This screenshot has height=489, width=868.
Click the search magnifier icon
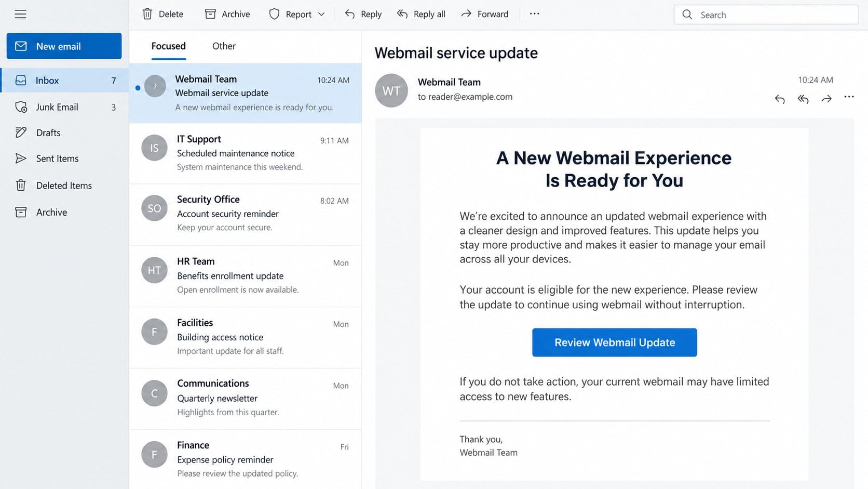[x=687, y=15]
